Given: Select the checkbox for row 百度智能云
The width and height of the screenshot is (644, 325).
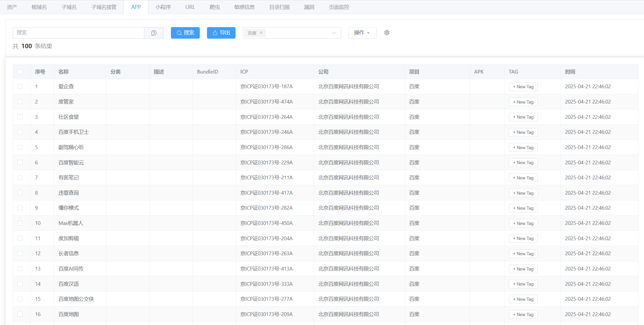Looking at the screenshot, I should [20, 162].
